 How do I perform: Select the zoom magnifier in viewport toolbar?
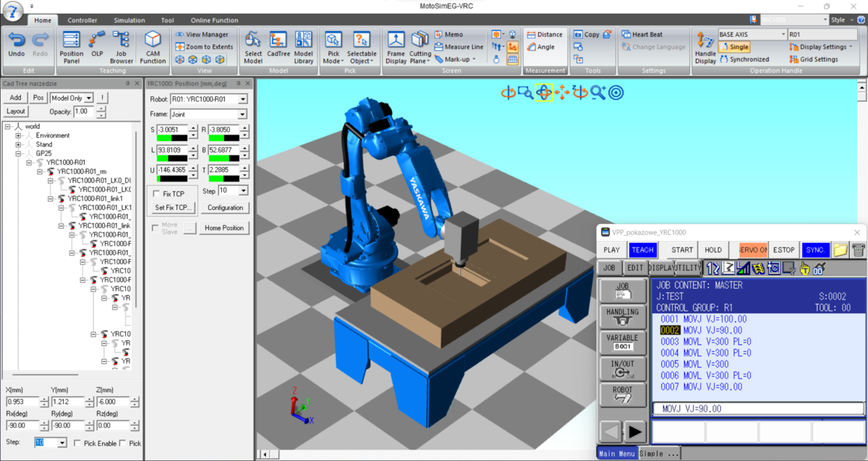point(597,92)
